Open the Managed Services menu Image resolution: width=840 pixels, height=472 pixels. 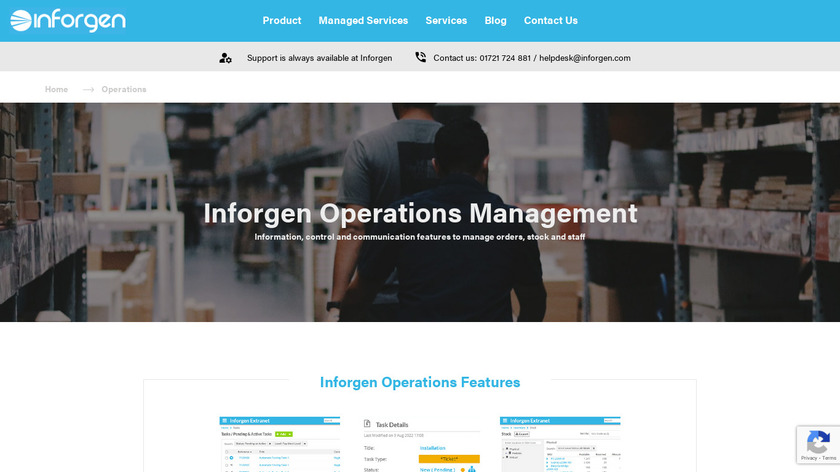363,20
